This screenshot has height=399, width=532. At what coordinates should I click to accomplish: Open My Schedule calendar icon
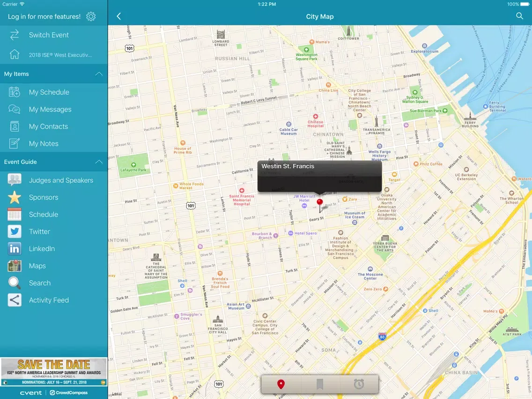[x=15, y=92]
